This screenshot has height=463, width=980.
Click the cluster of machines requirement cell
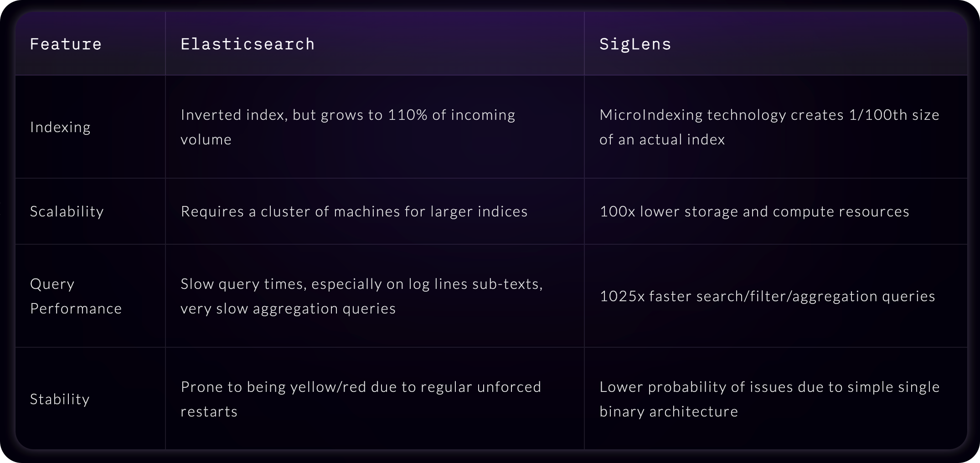coord(354,211)
